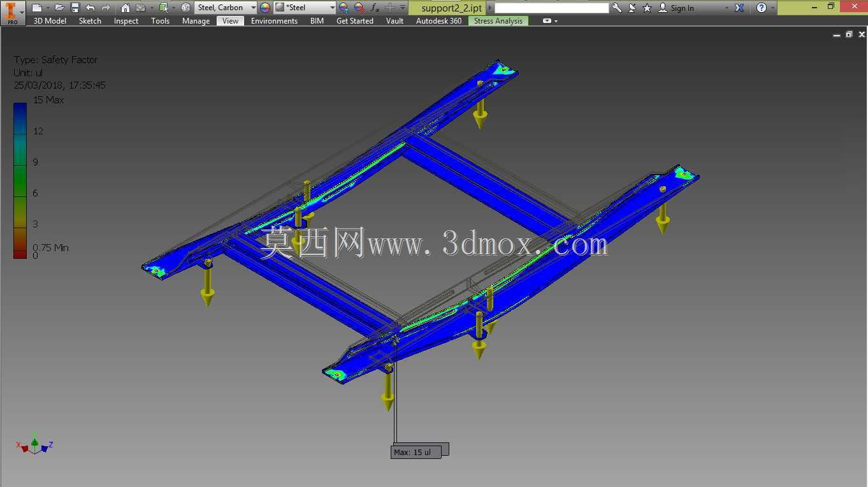The image size is (868, 487).
Task: Minimize the document window
Action: click(837, 35)
